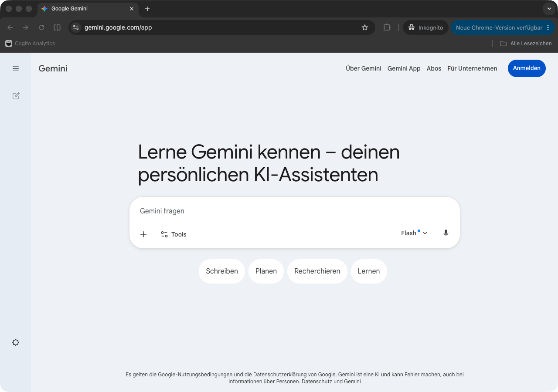Screen dimensions: 558x392
Task: Choose the Lernen suggestion chip
Action: pyautogui.click(x=369, y=271)
